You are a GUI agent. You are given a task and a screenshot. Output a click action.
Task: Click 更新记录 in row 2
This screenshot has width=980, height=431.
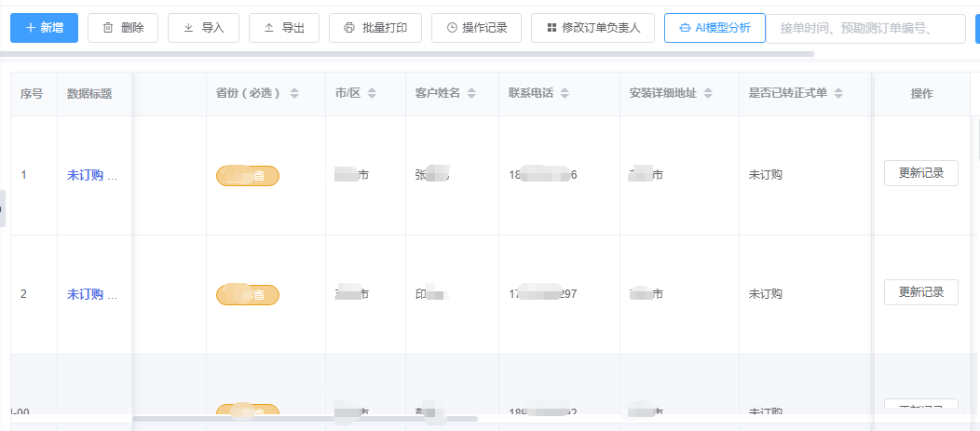(x=920, y=292)
